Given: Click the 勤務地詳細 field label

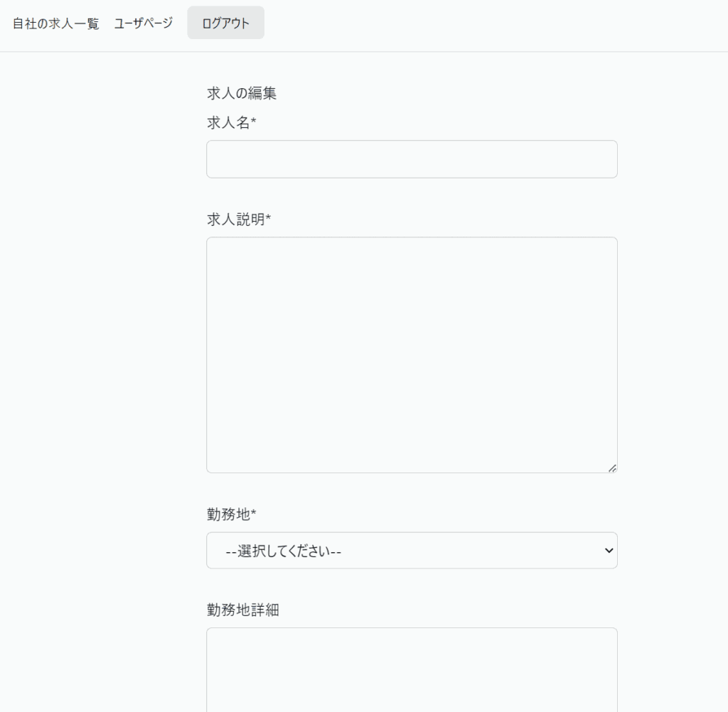Looking at the screenshot, I should 242,610.
